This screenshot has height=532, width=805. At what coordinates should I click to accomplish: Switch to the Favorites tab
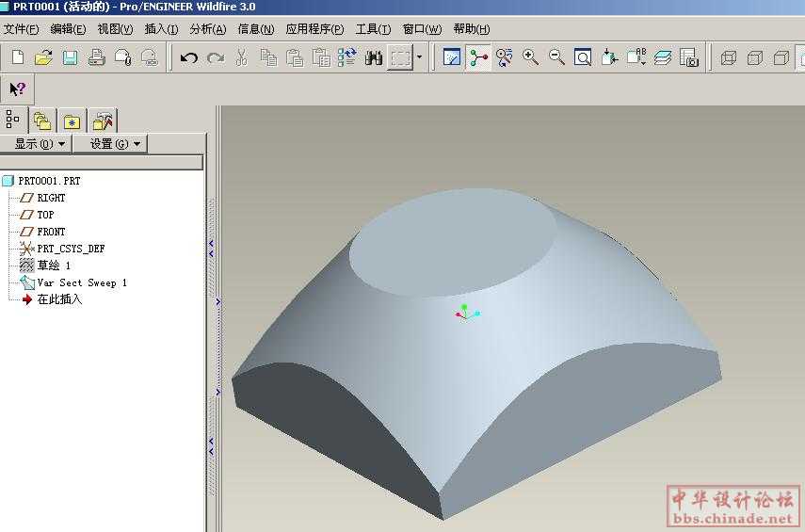click(x=72, y=121)
